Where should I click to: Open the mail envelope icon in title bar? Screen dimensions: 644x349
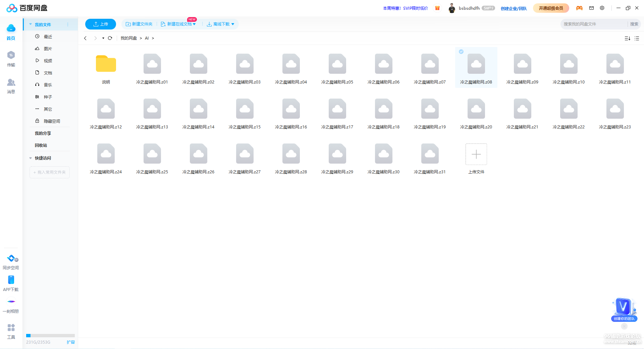point(591,8)
